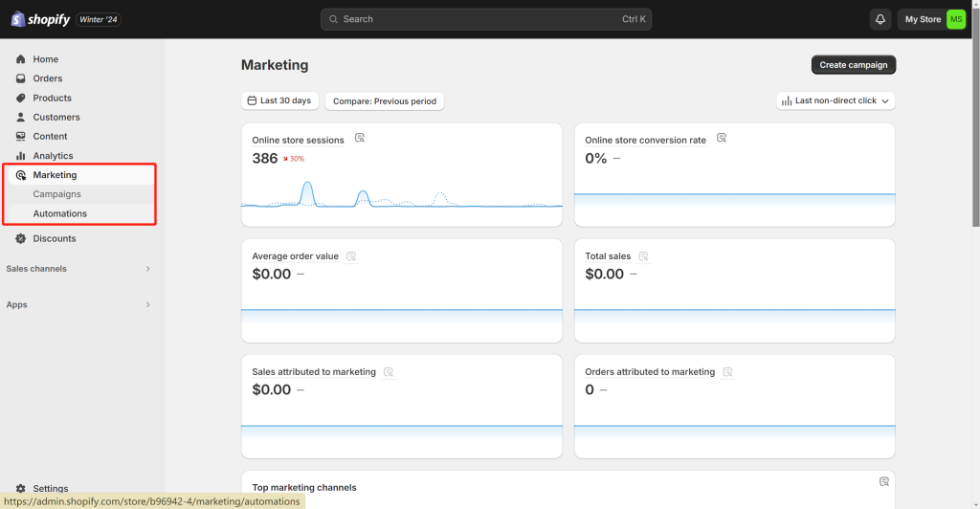
Task: Click Sales attributed to marketing title
Action: coord(314,372)
